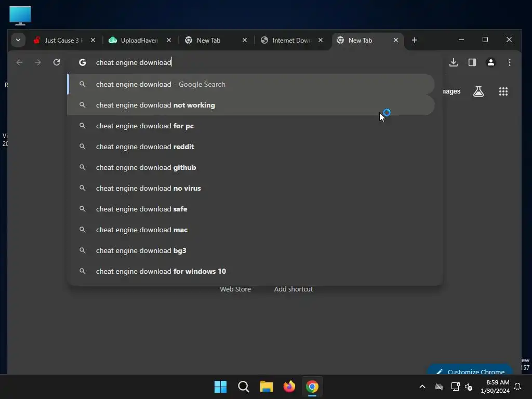Screen dimensions: 532x399
Task: Open Google Search Labs flask icon
Action: pos(478,91)
